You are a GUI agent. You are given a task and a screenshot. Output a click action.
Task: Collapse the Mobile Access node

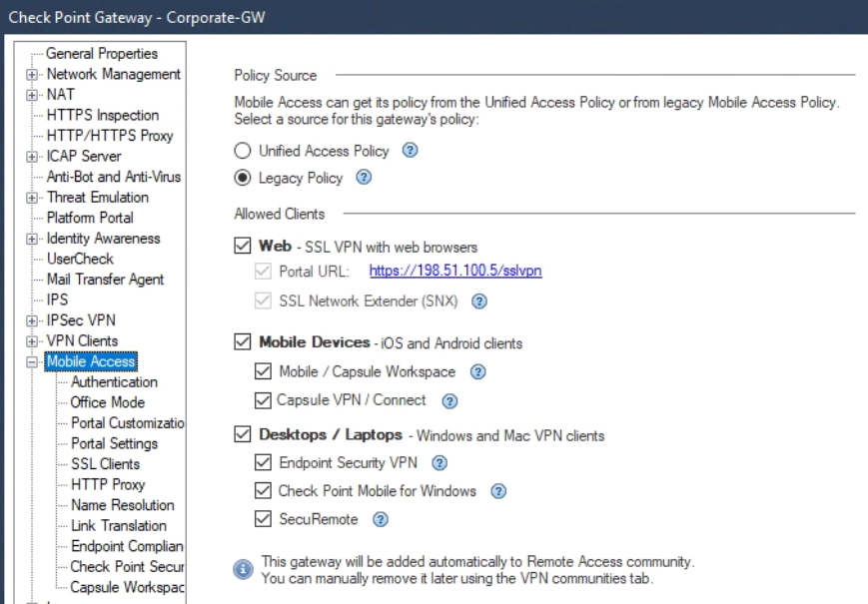tap(32, 361)
